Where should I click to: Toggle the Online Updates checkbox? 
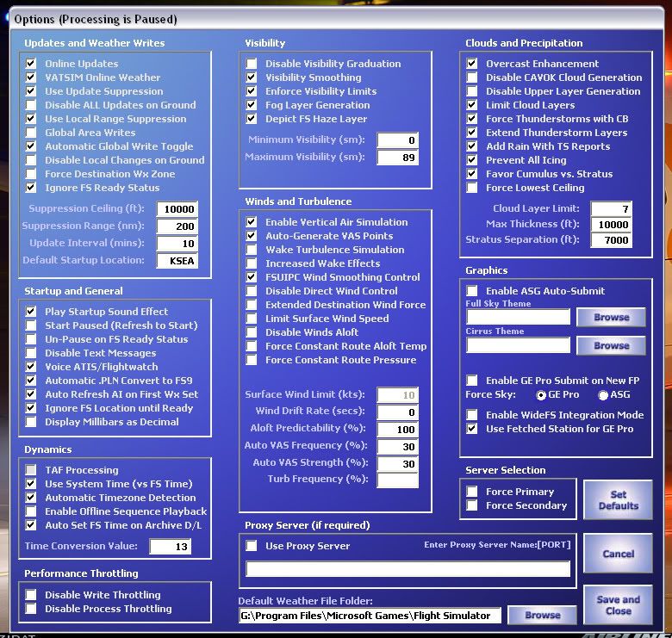click(x=31, y=64)
